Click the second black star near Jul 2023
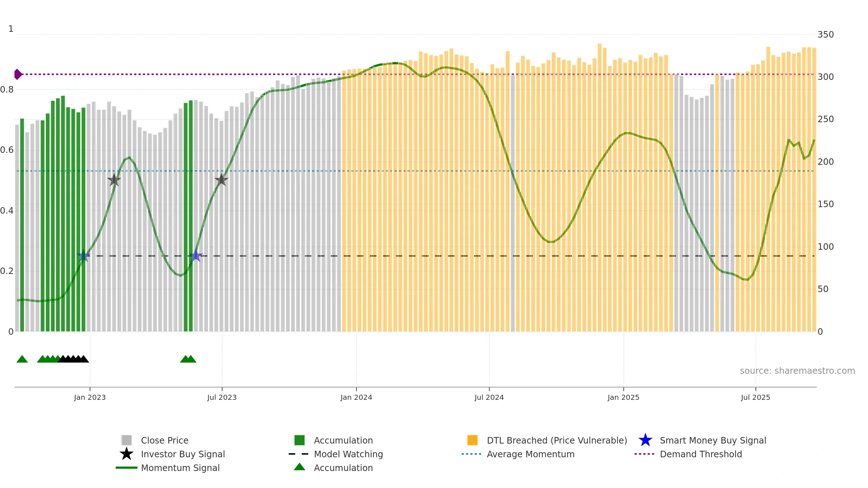This screenshot has height=488, width=868. pos(221,180)
